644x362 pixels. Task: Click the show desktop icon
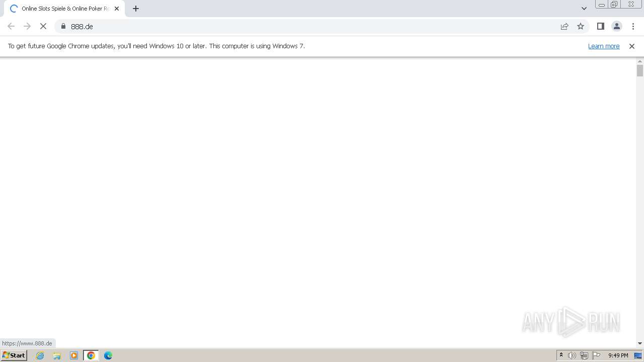tap(638, 355)
